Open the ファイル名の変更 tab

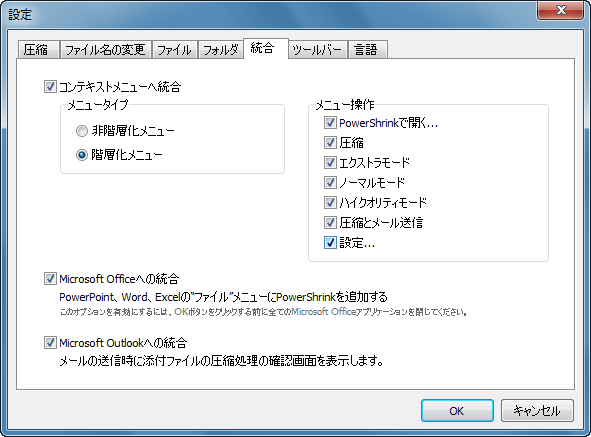tap(106, 50)
